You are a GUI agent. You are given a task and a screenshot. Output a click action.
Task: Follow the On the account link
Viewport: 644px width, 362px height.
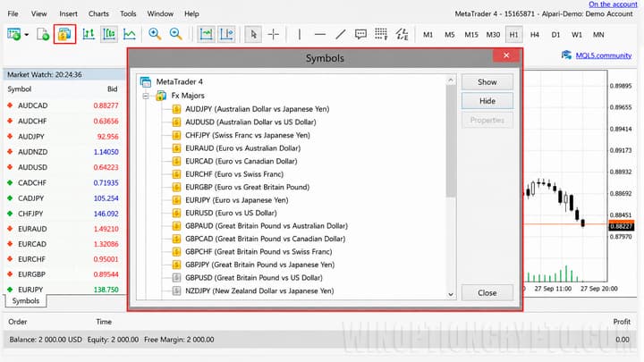pyautogui.click(x=613, y=4)
